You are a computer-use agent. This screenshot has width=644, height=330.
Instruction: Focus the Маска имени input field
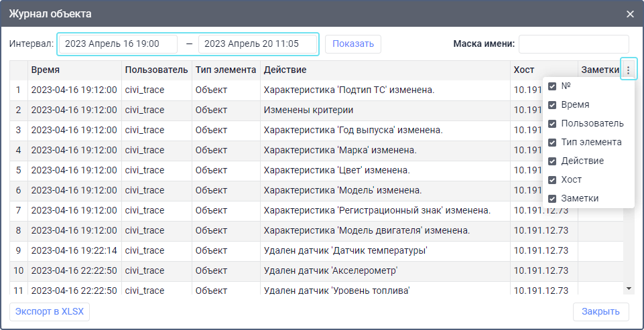click(x=574, y=44)
